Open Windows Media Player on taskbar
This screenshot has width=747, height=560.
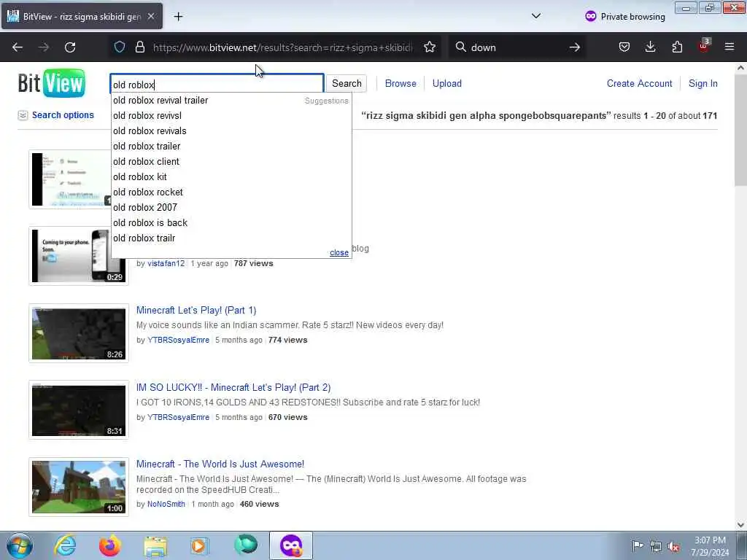pos(200,545)
